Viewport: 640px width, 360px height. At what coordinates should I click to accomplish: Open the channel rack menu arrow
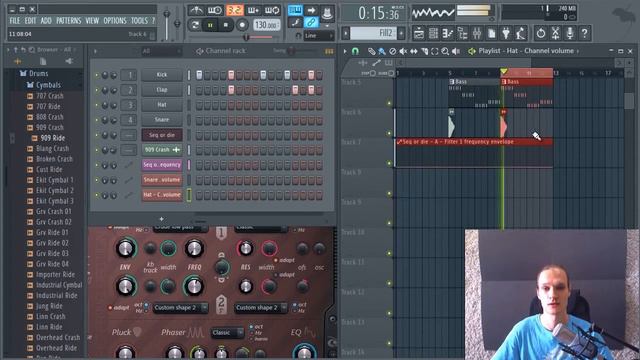click(x=95, y=51)
